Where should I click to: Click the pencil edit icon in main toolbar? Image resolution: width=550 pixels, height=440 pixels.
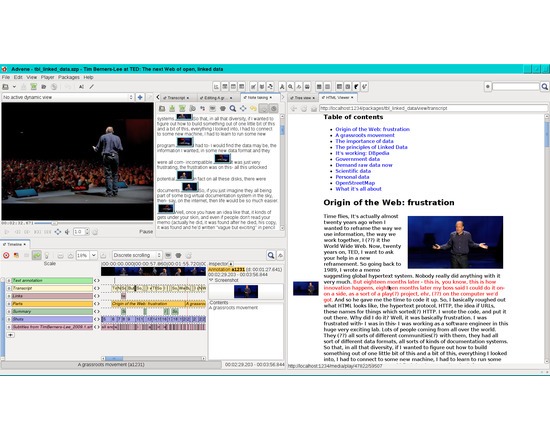coord(92,87)
